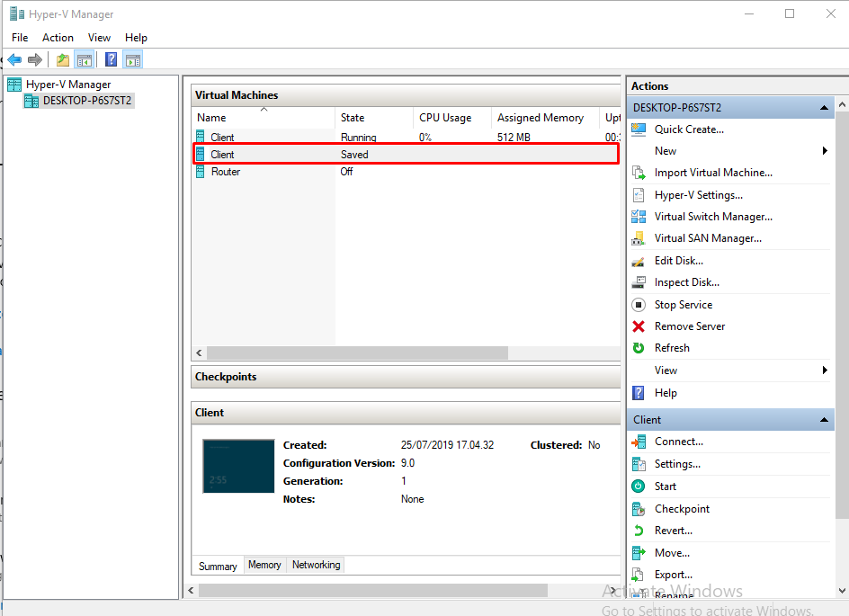The width and height of the screenshot is (849, 616).
Task: Click the green Refresh icon
Action: (639, 348)
